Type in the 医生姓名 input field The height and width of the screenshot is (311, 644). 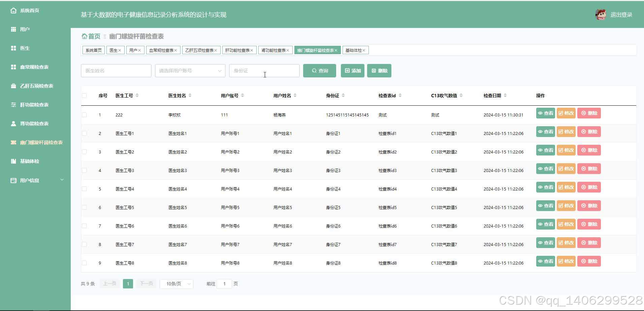tap(116, 71)
